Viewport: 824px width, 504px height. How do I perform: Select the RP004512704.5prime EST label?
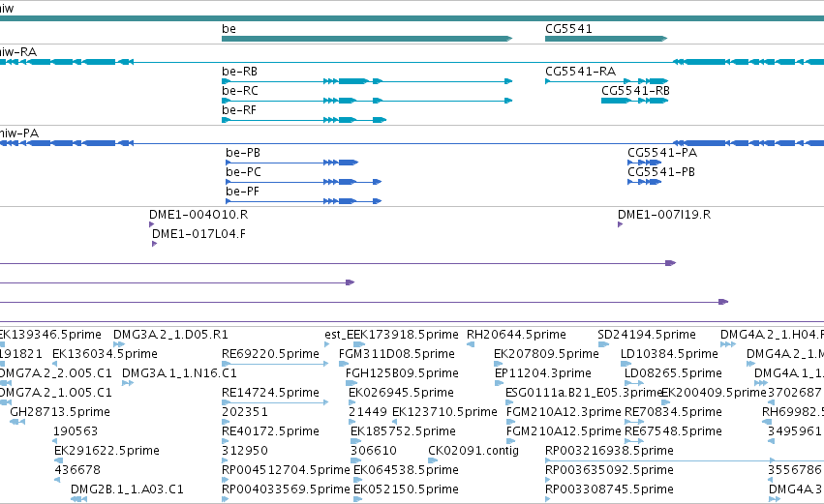(286, 470)
